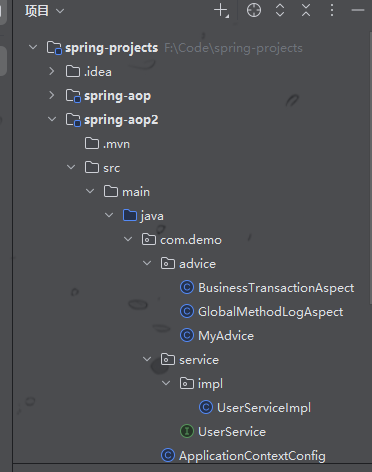Select the spring-aop2 module name
The image size is (372, 472).
[x=121, y=120]
